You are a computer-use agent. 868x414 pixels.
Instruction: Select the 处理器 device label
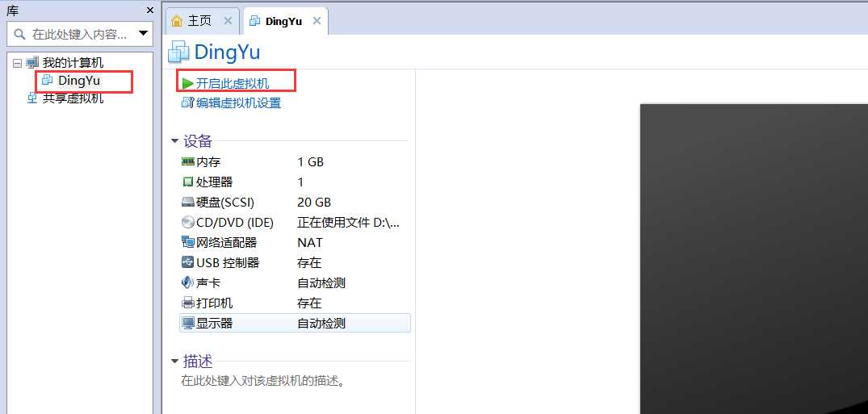pos(214,182)
